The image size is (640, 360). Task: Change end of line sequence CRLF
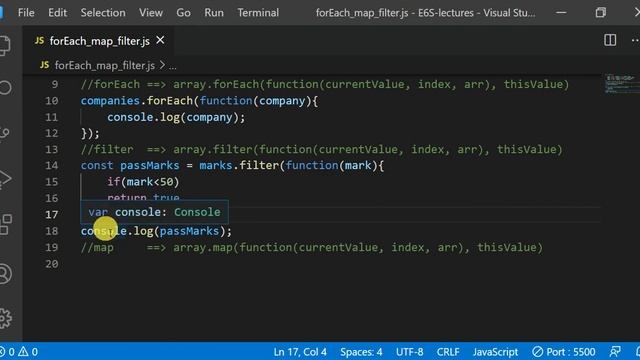pos(448,351)
